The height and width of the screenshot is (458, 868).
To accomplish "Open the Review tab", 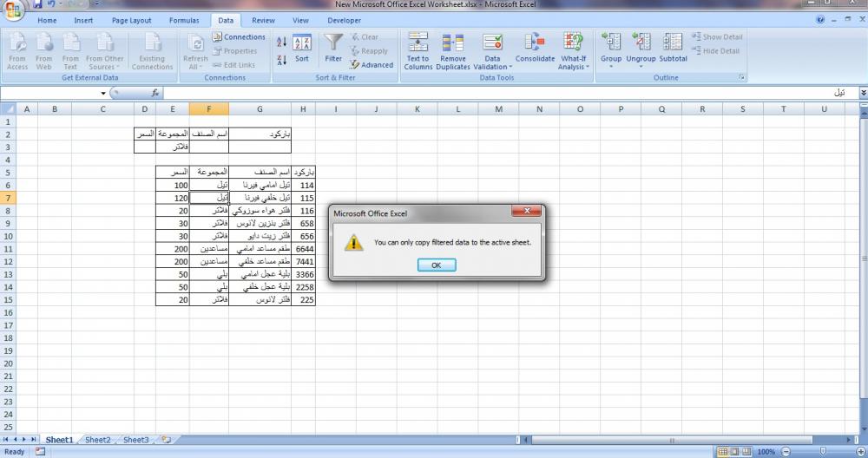I will 263,21.
